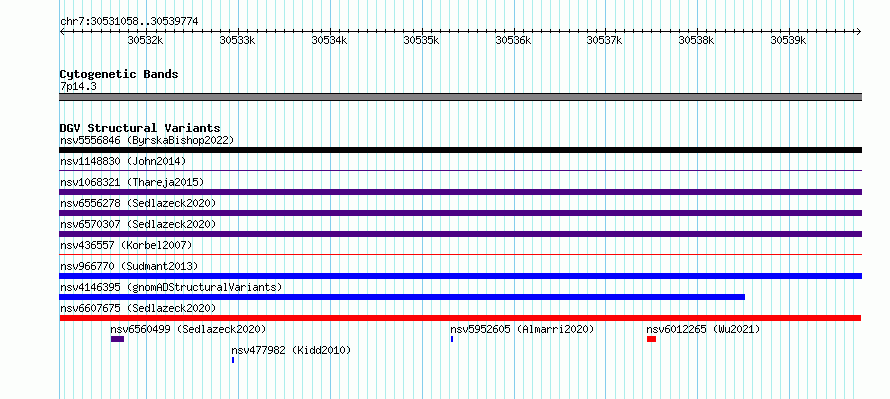Viewport: 890px width, 399px height.
Task: Open the nsv6556278 (Sedlazeck2020) variant bar
Action: (x=460, y=213)
